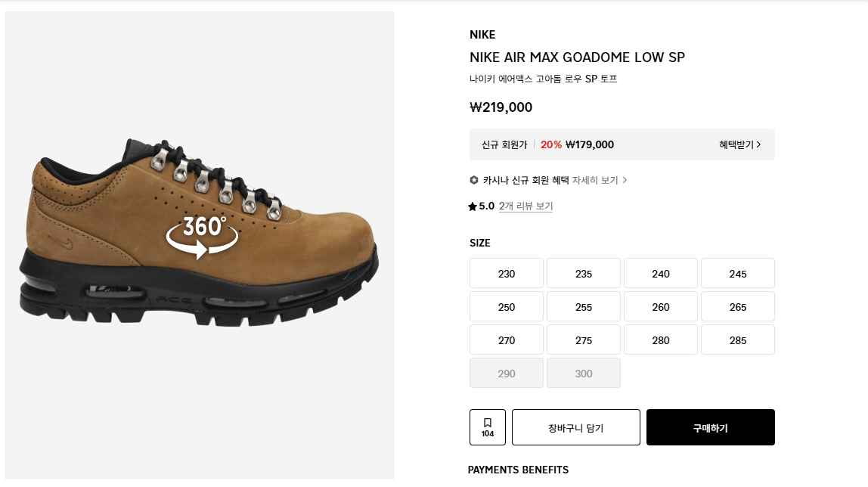Click 구매하기 buy now button
The height and width of the screenshot is (487, 868).
pos(711,427)
